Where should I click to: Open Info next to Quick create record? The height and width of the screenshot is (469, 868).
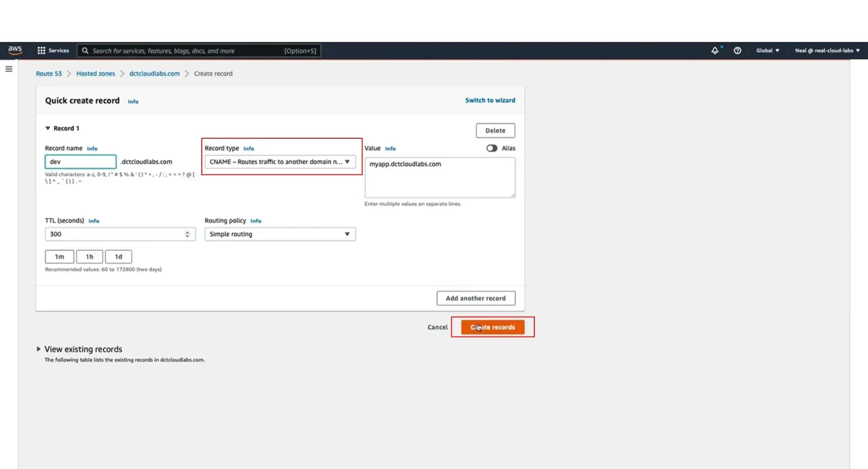click(x=133, y=101)
